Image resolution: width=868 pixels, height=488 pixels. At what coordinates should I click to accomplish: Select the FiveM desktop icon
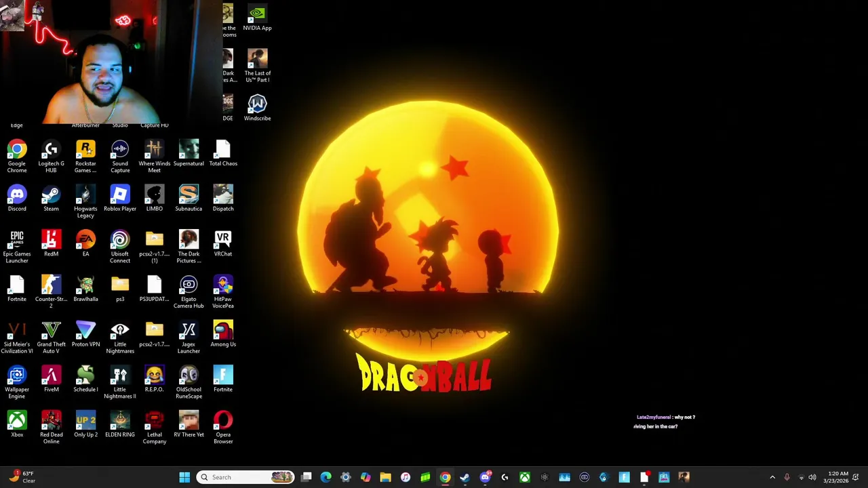point(51,379)
